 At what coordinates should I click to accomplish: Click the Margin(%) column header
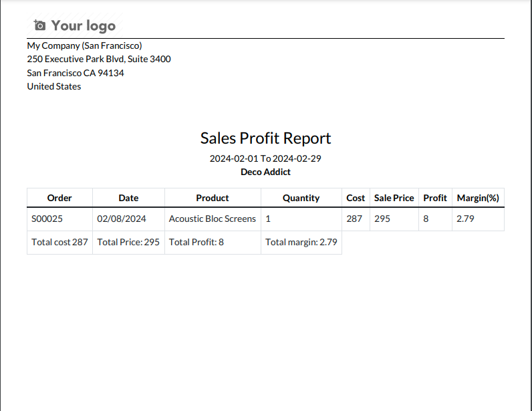click(478, 198)
